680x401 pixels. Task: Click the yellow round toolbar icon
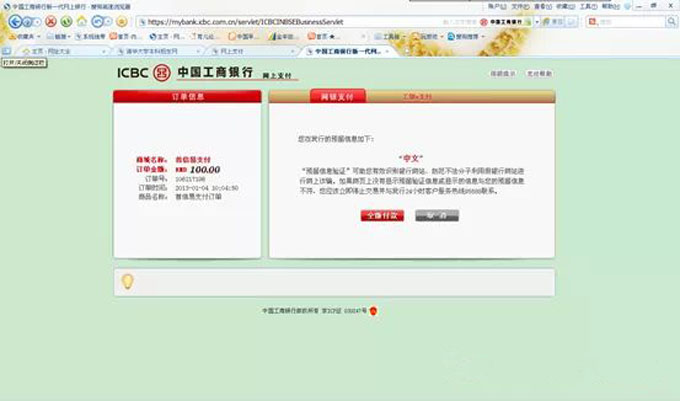click(122, 21)
